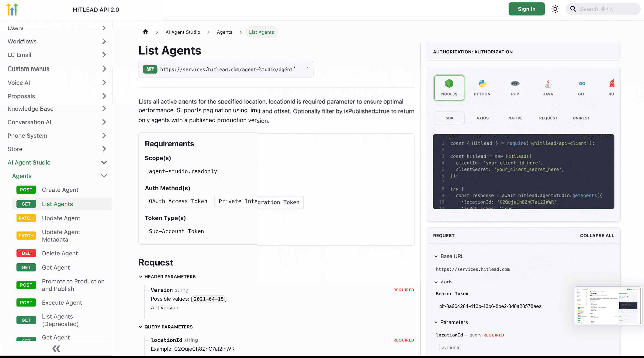The height and width of the screenshot is (358, 644).
Task: Expand the LC Email sidebar section
Action: point(104,55)
